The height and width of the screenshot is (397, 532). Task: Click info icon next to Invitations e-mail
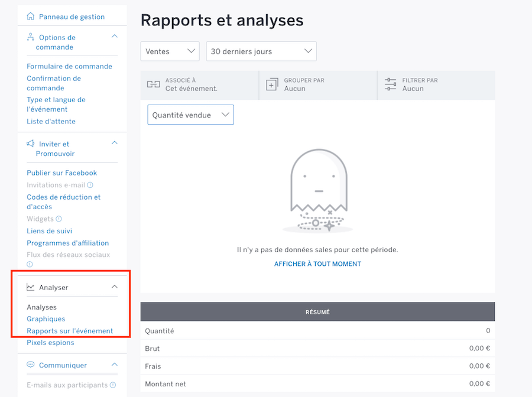(x=90, y=185)
